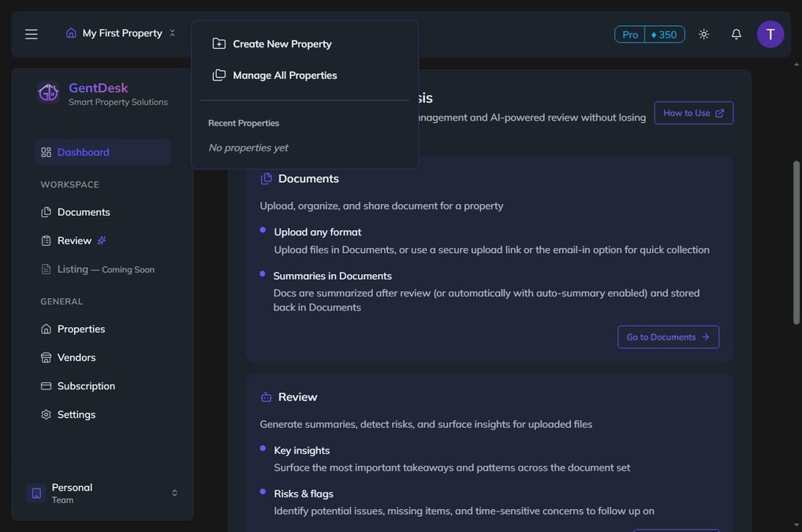The image size is (802, 532).
Task: Open the My First Property dropdown
Action: pos(117,33)
